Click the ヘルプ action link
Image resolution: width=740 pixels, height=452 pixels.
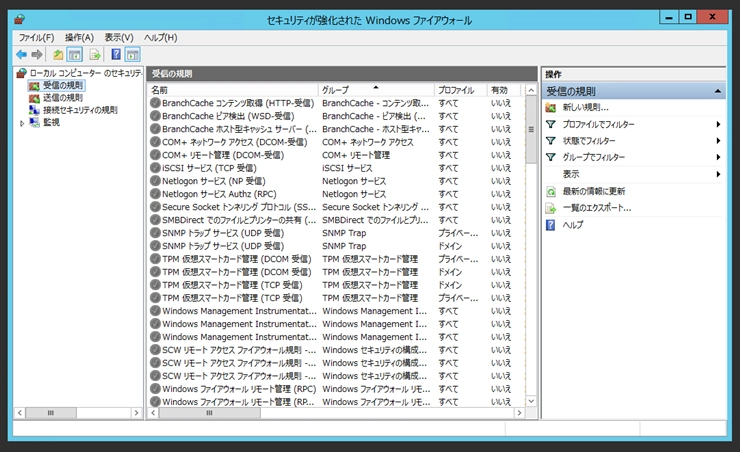pyautogui.click(x=572, y=225)
